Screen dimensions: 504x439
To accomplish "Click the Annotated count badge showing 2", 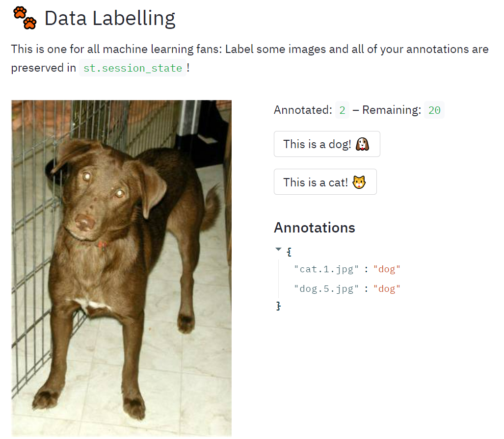I will click(342, 110).
